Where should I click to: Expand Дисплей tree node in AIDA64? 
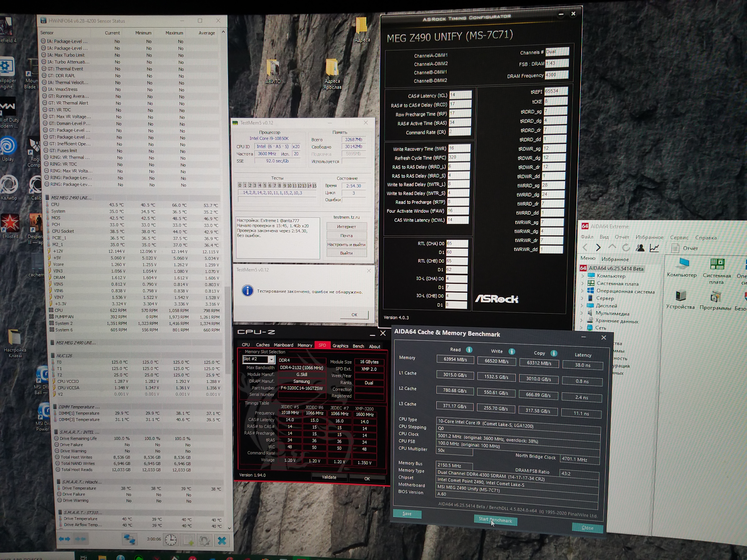582,306
